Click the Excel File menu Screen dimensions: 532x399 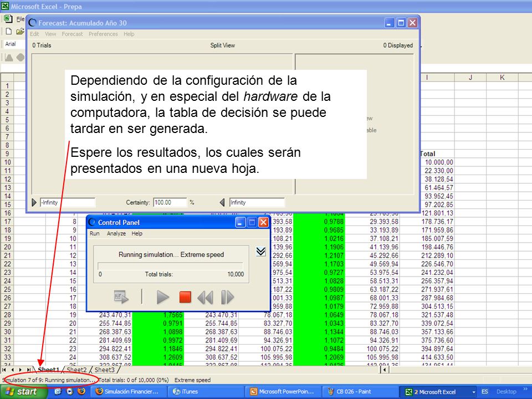21,19
